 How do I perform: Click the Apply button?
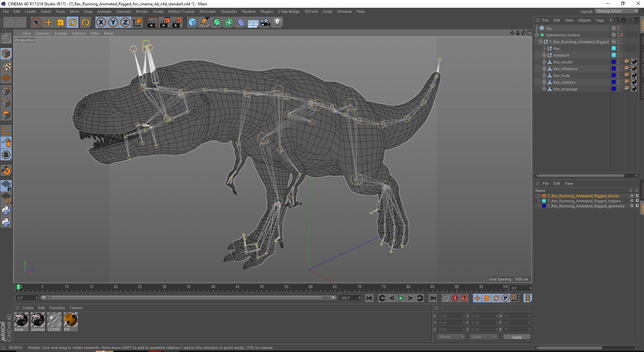pyautogui.click(x=516, y=337)
